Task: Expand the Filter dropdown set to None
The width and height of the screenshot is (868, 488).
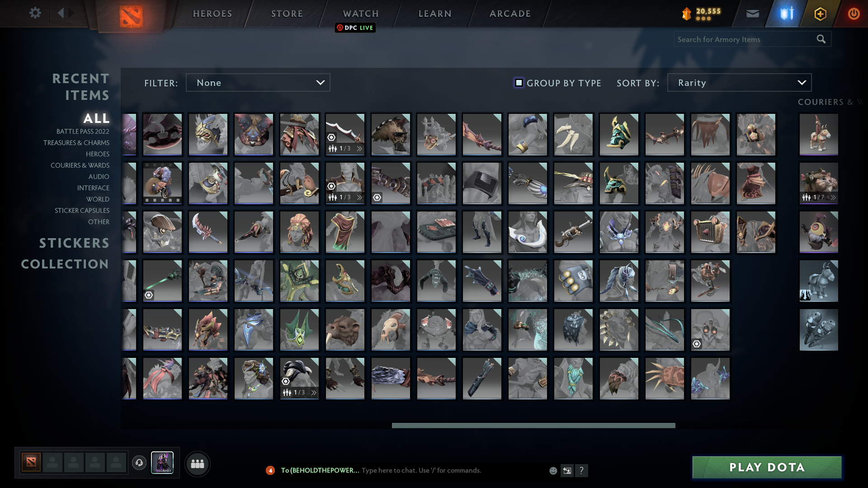Action: click(x=258, y=83)
